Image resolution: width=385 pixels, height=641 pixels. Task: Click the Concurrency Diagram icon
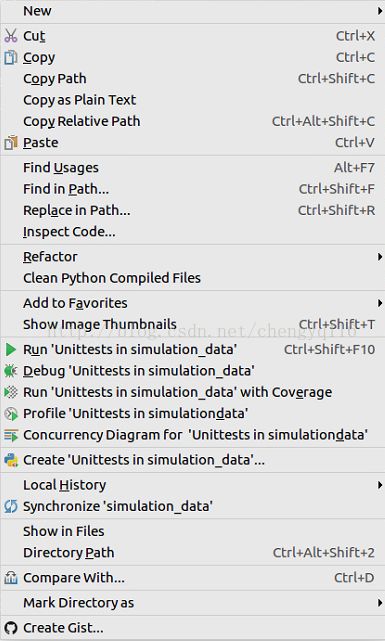tap(11, 435)
